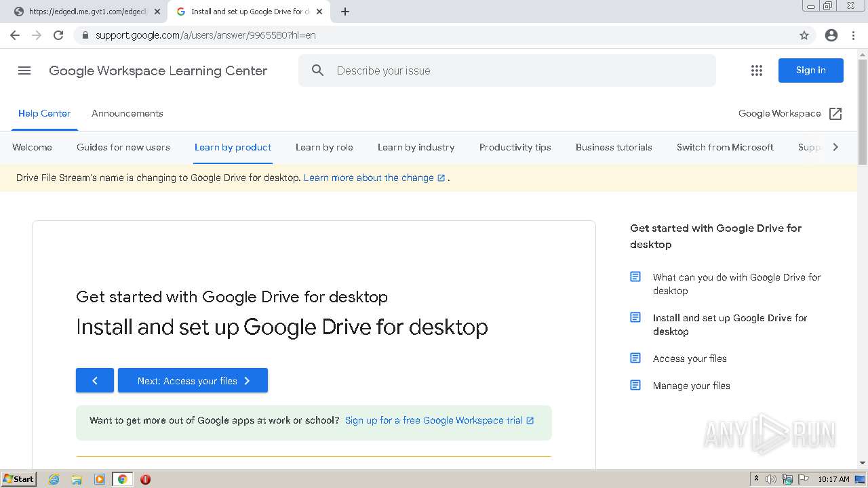
Task: Open the Learn by industry tab
Action: [x=416, y=147]
